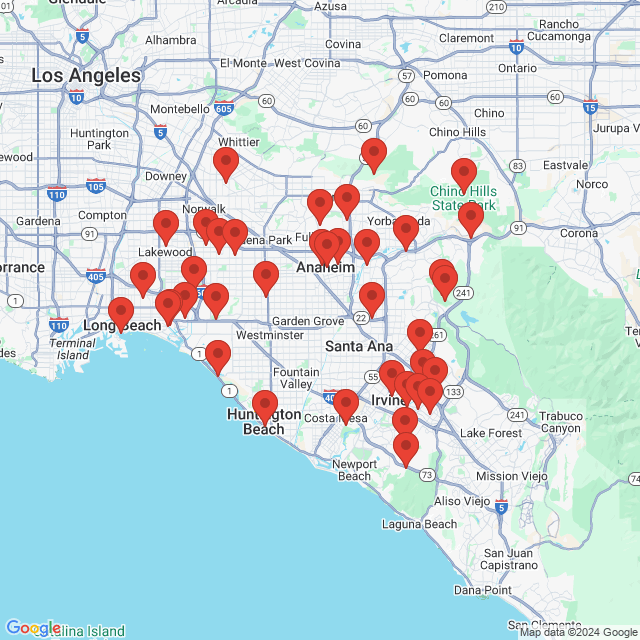The image size is (640, 640).
Task: Click the Interstate 605 shield near Montebello
Action: 224,108
